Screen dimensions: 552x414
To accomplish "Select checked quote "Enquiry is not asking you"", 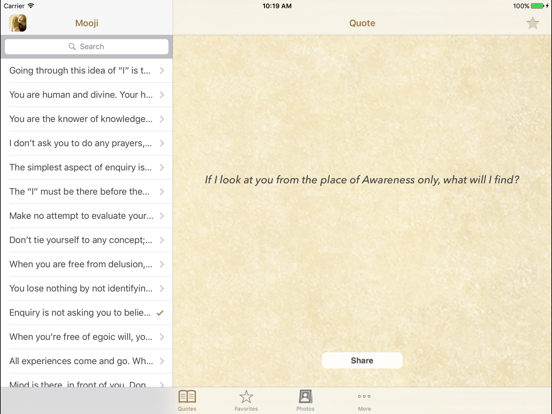I will (87, 313).
